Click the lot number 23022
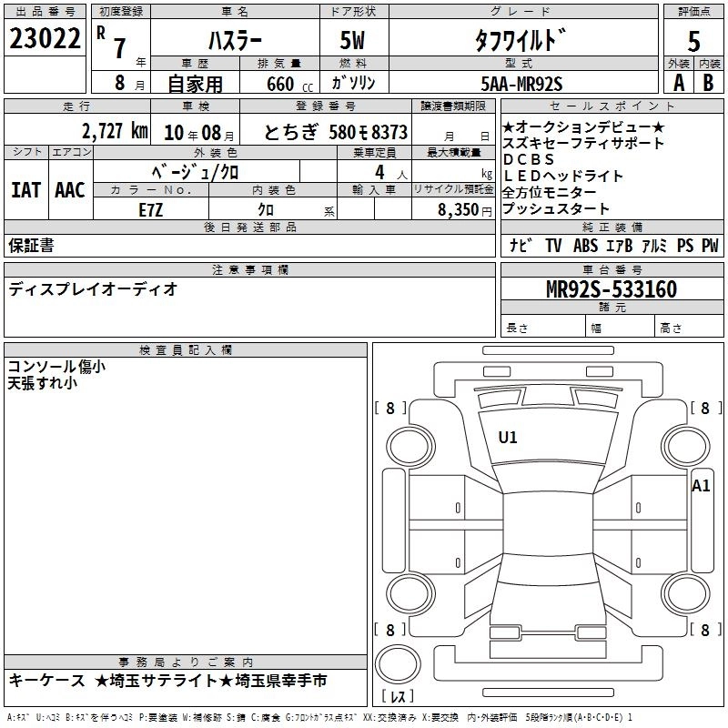The height and width of the screenshot is (728, 728). pos(45,39)
